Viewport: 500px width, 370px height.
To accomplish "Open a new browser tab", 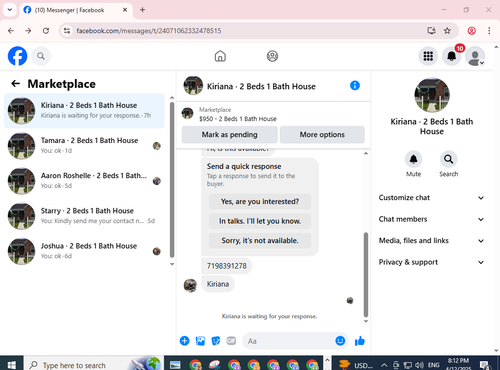I will (142, 10).
